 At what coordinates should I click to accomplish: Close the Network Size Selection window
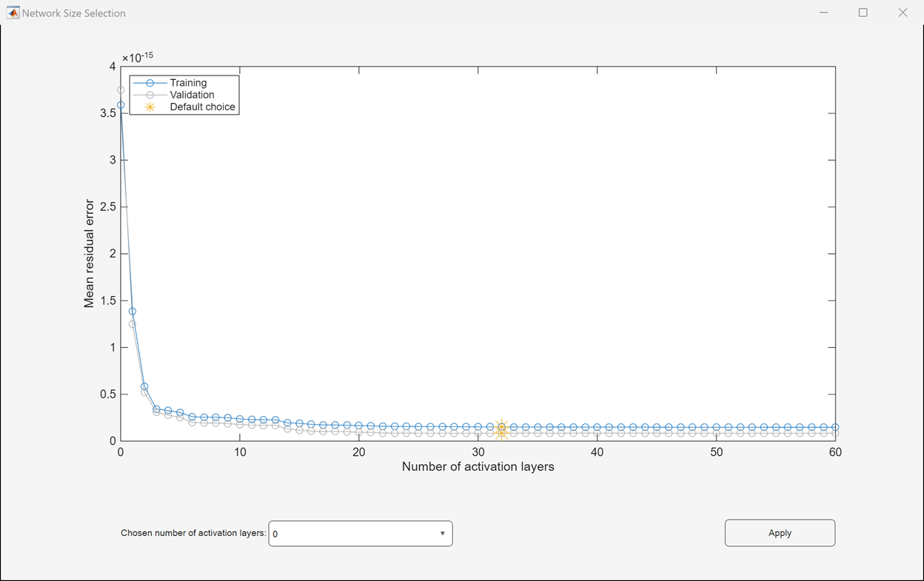coord(903,13)
